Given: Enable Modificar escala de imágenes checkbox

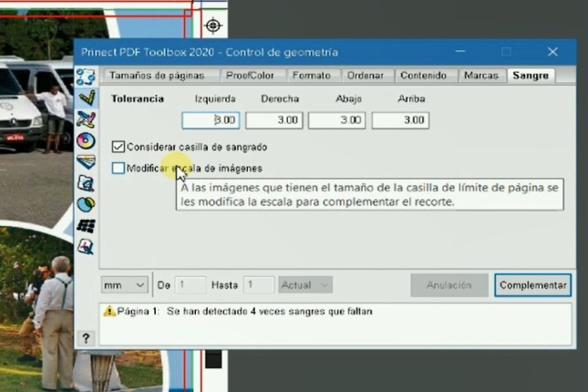Looking at the screenshot, I should pyautogui.click(x=119, y=168).
